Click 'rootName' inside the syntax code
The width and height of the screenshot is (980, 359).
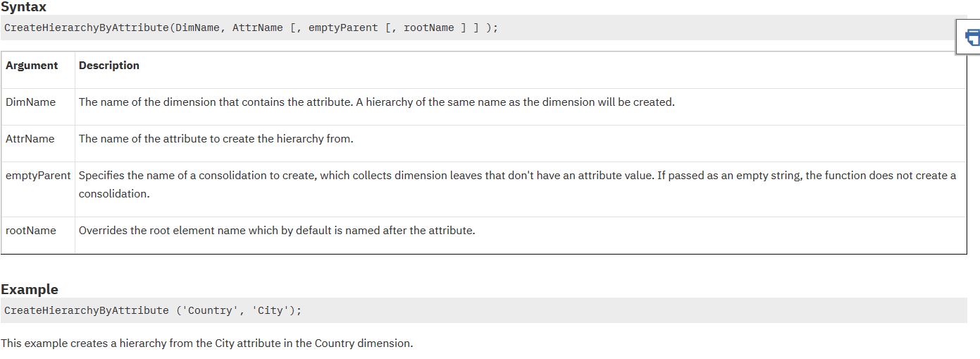[x=428, y=28]
